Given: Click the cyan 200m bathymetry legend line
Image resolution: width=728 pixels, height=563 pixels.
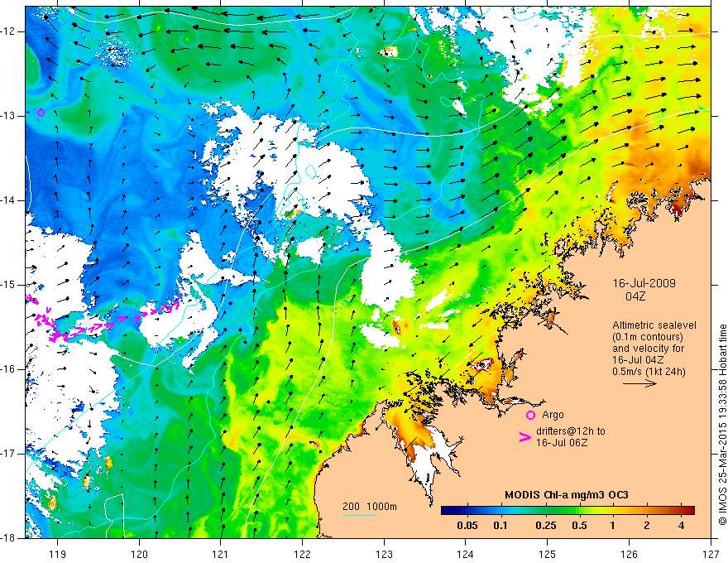Looking at the screenshot, I should click(x=359, y=515).
